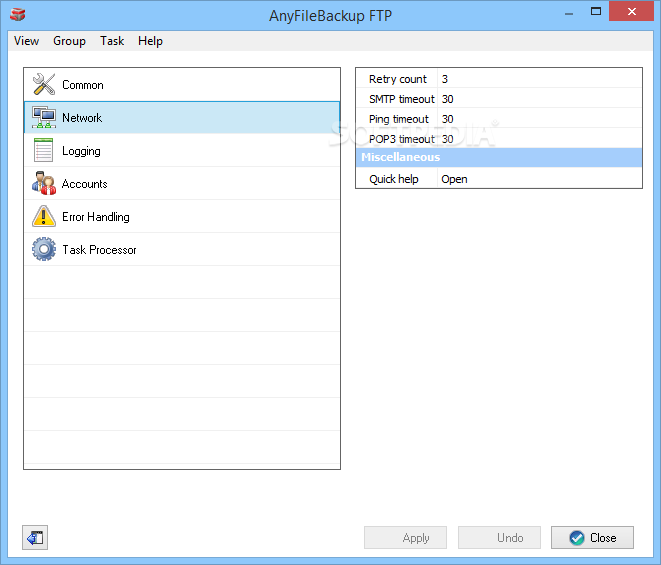This screenshot has height=565, width=661.
Task: Edit the Ping timeout value 30
Action: point(540,119)
